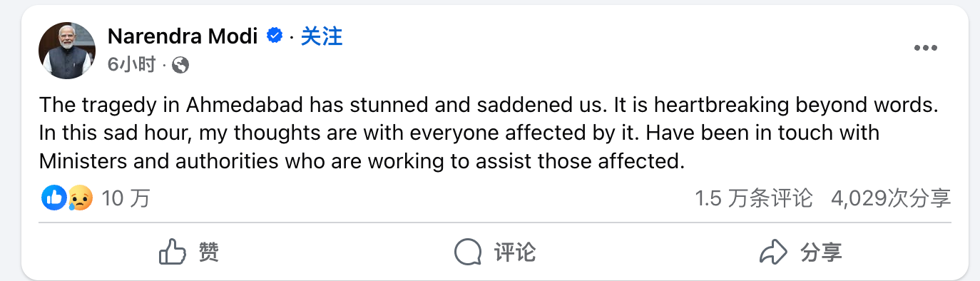The height and width of the screenshot is (281, 980).
Task: Click the sad crying reaction emoji
Action: pyautogui.click(x=80, y=198)
